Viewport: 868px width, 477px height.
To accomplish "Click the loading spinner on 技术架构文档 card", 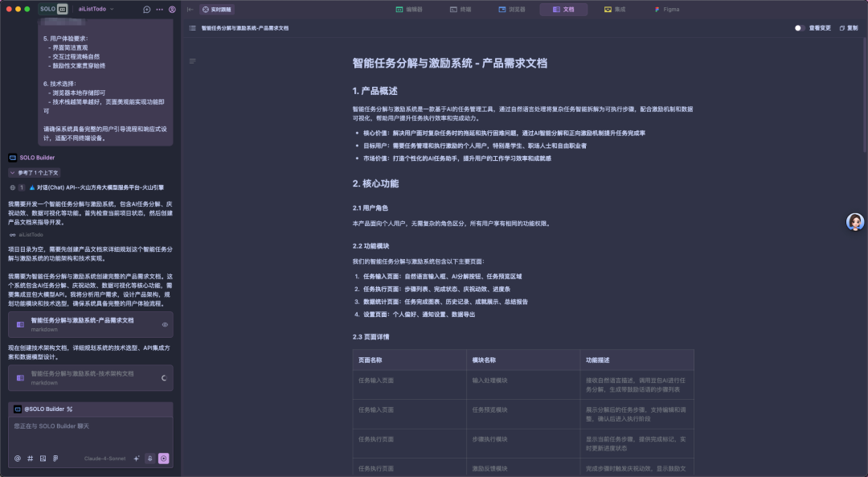I will point(164,378).
